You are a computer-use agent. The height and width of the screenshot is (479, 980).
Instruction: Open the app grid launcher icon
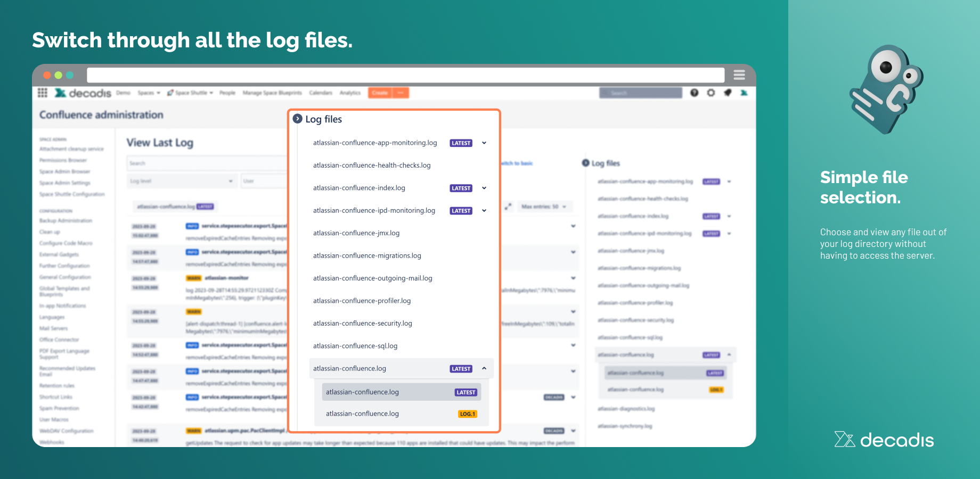(x=43, y=93)
